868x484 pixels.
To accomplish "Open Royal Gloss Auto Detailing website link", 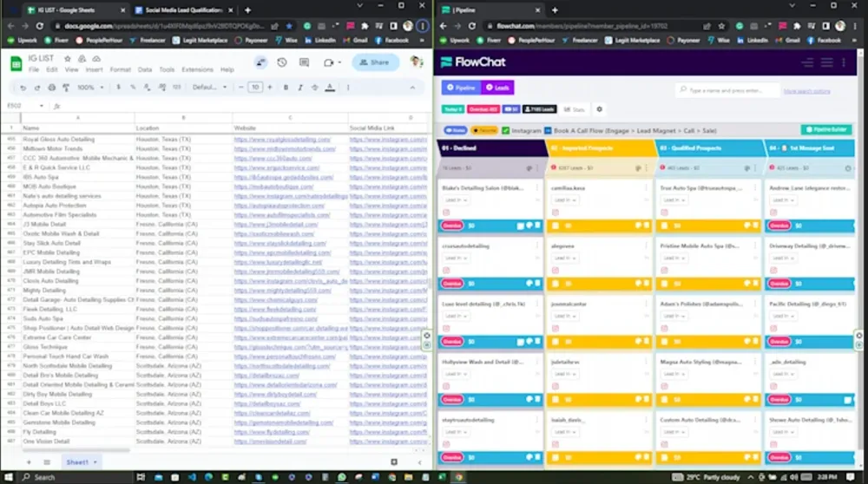I will click(x=282, y=140).
